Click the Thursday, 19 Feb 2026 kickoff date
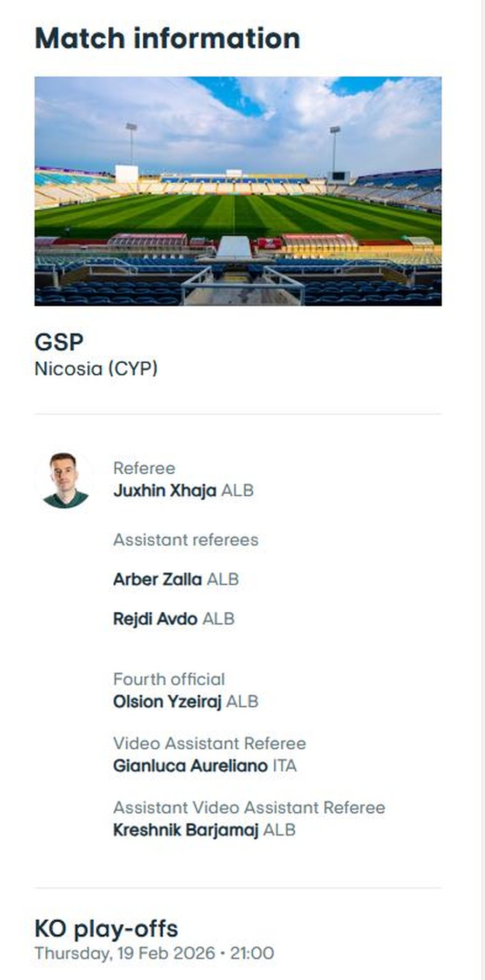Image resolution: width=485 pixels, height=980 pixels. point(124,953)
